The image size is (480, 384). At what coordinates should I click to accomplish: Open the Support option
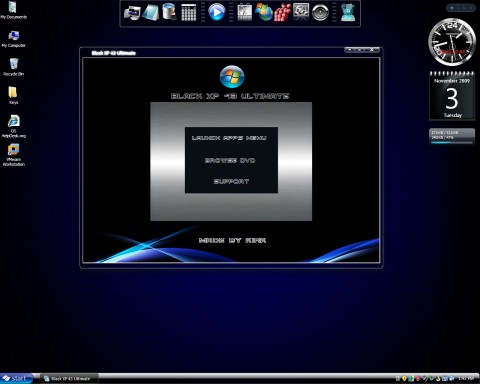click(x=231, y=181)
